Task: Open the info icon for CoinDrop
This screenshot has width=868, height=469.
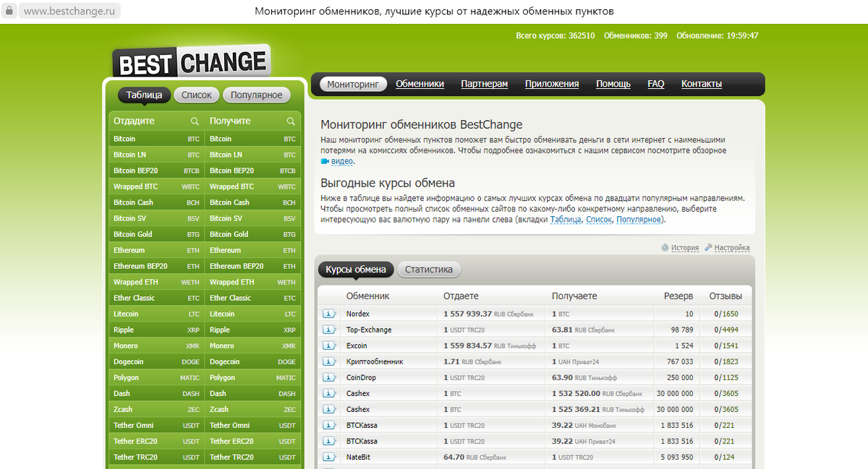Action: coord(329,377)
